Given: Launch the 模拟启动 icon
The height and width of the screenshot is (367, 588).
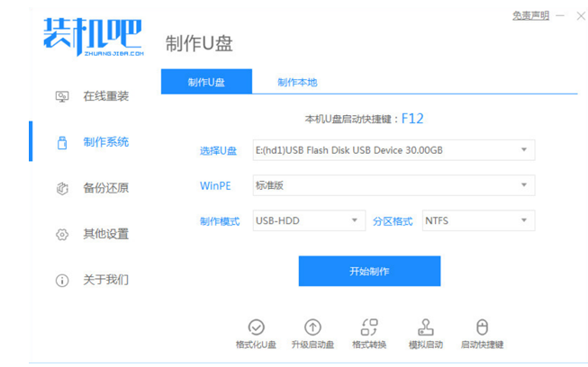Looking at the screenshot, I should pyautogui.click(x=426, y=327).
